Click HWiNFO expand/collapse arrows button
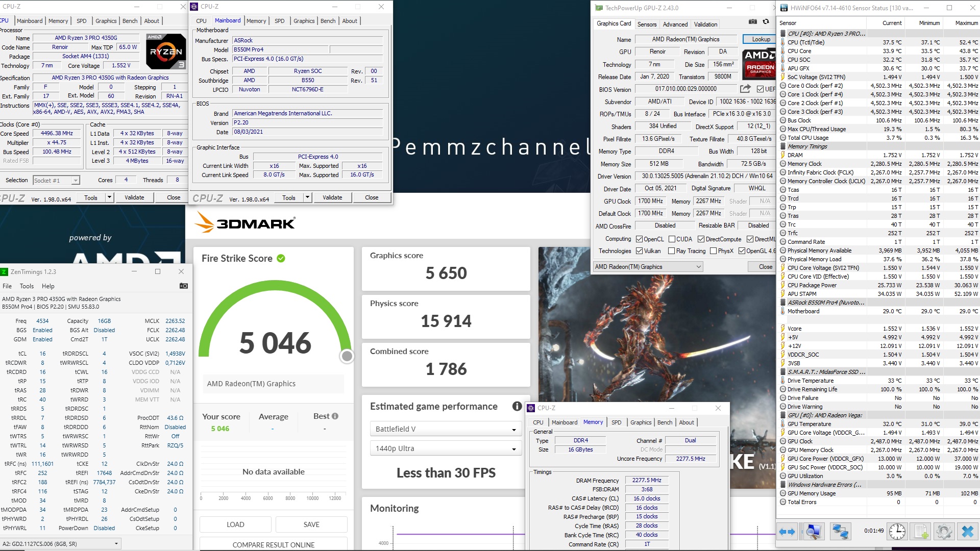The width and height of the screenshot is (980, 551). (x=787, y=531)
